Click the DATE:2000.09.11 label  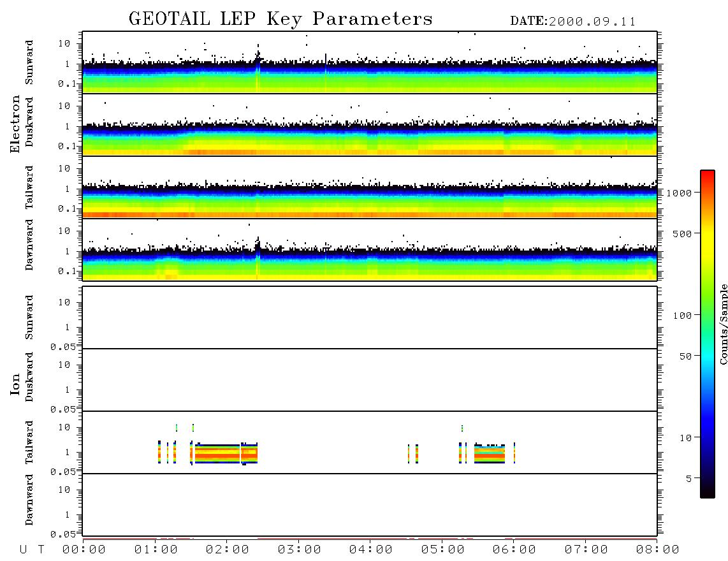point(573,22)
